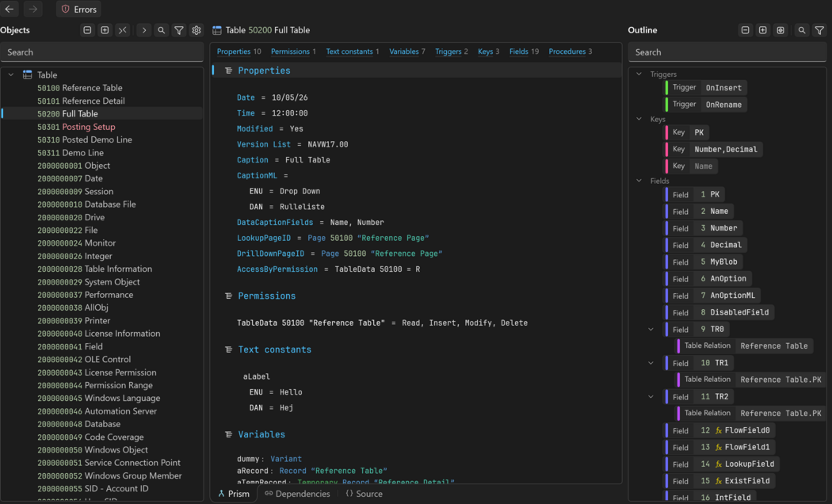Screen dimensions: 832x504
Task: Jump to Text constants via the top link
Action: click(349, 52)
